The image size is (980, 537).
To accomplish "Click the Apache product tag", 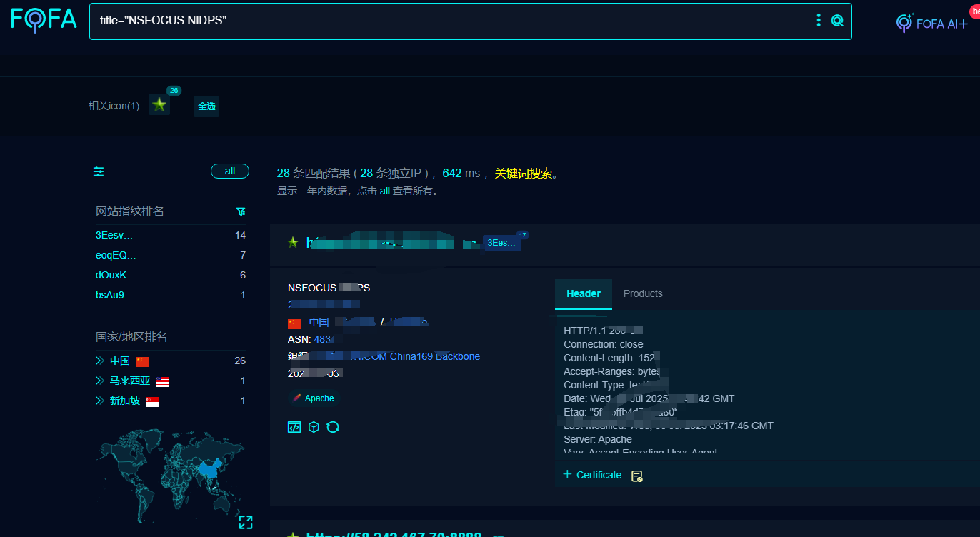I will pyautogui.click(x=313, y=398).
